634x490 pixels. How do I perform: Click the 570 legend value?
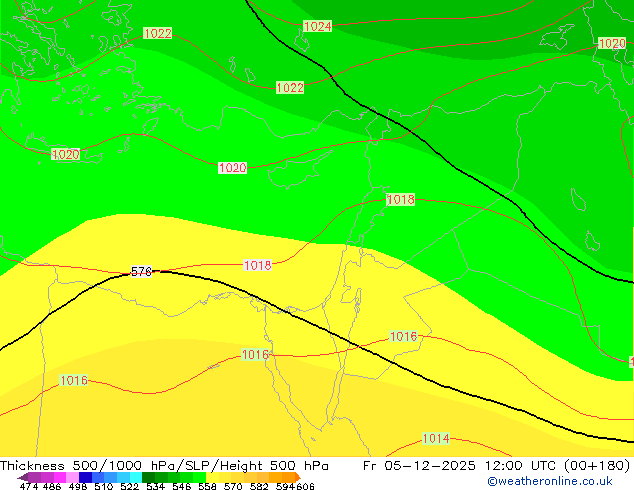pyautogui.click(x=233, y=486)
